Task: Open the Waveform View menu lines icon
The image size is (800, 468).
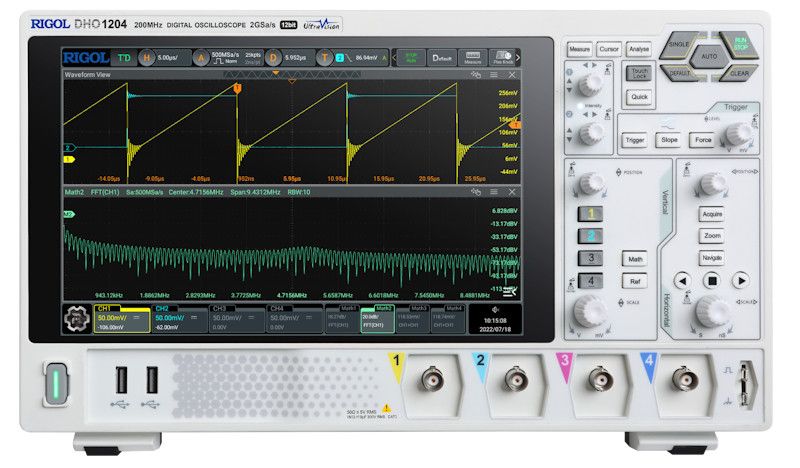Action: (x=494, y=75)
